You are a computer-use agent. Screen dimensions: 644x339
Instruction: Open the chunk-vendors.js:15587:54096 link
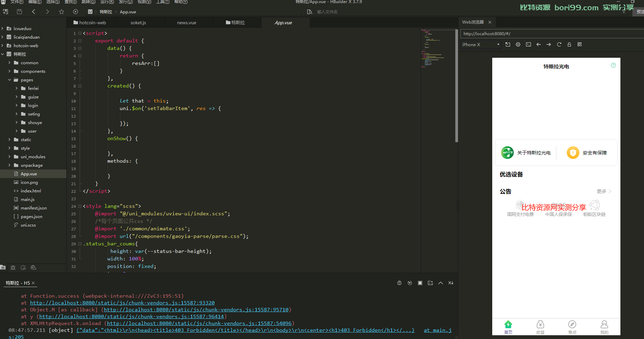point(199,323)
